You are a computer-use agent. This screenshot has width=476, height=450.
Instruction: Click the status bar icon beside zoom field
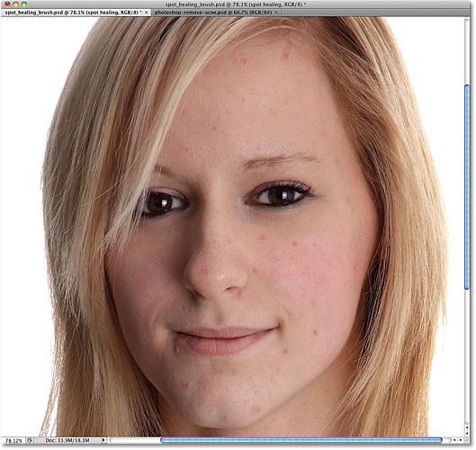click(30, 440)
